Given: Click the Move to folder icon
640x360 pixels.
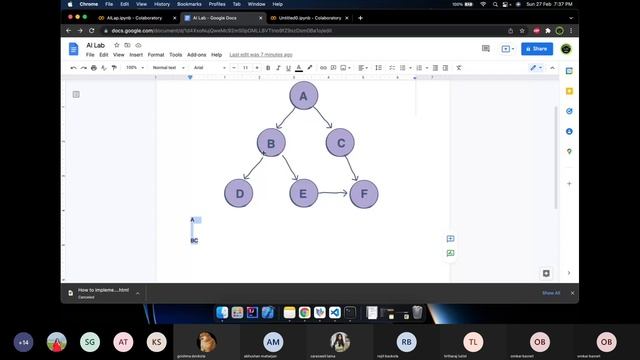Looking at the screenshot, I should [x=127, y=45].
